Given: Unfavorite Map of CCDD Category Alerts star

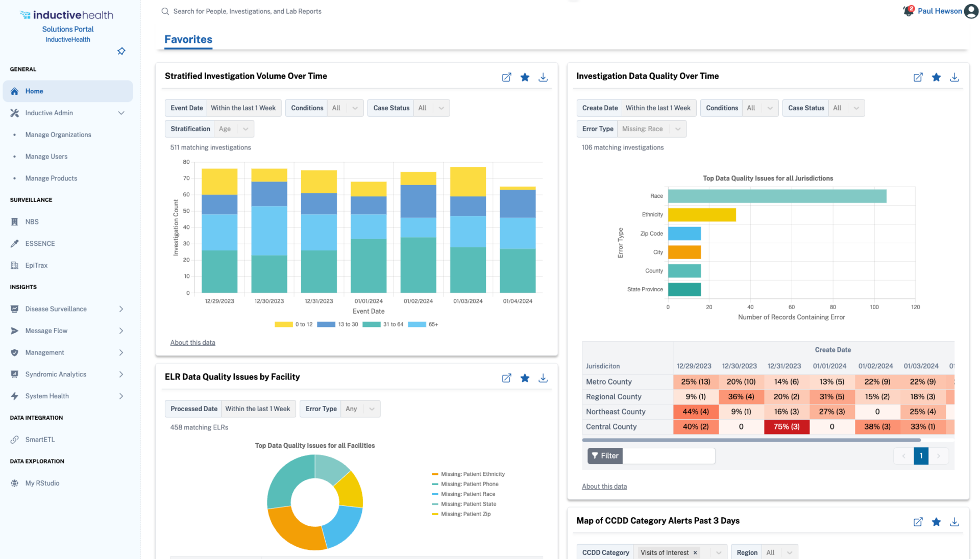Looking at the screenshot, I should [x=936, y=522].
